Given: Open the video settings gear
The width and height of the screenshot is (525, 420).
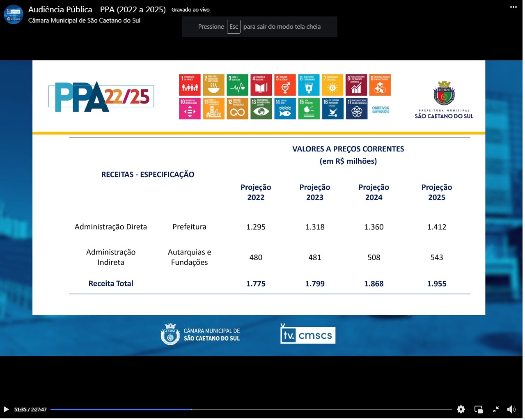Looking at the screenshot, I should [461, 409].
